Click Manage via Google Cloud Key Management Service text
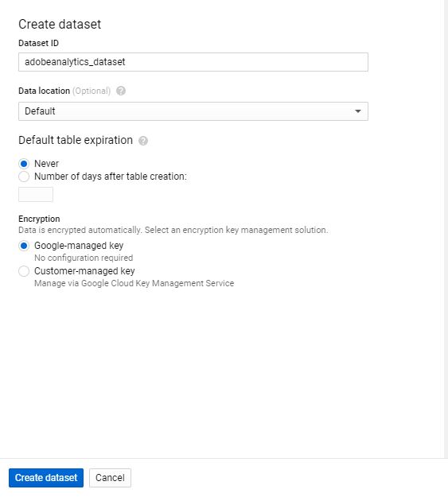448x497 pixels. (134, 283)
